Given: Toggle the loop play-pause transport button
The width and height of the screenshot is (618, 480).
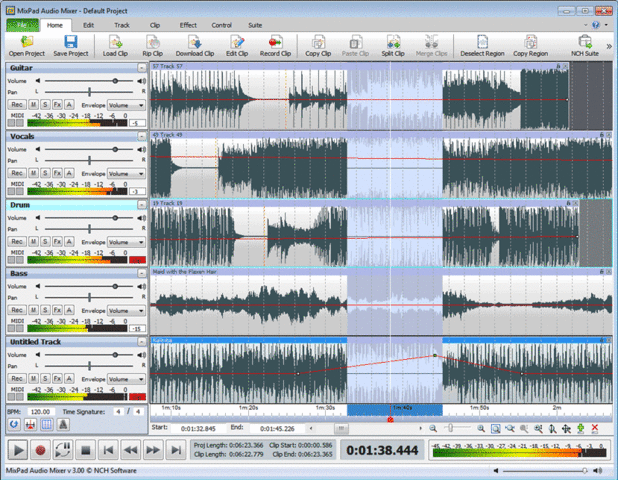Looking at the screenshot, I should click(63, 450).
